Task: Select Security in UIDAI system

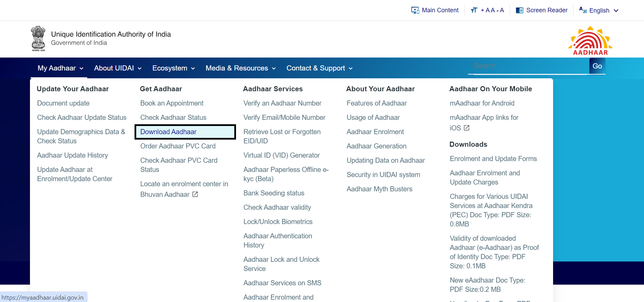Action: coord(383,175)
